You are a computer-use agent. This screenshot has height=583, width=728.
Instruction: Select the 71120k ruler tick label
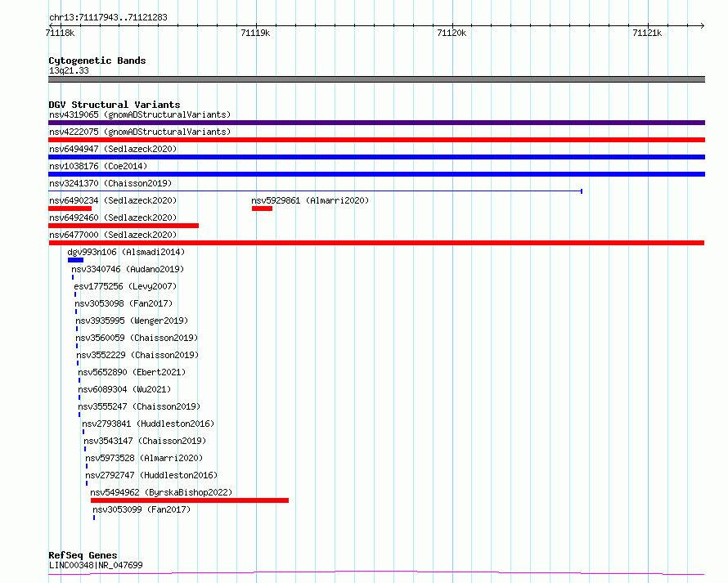452,33
